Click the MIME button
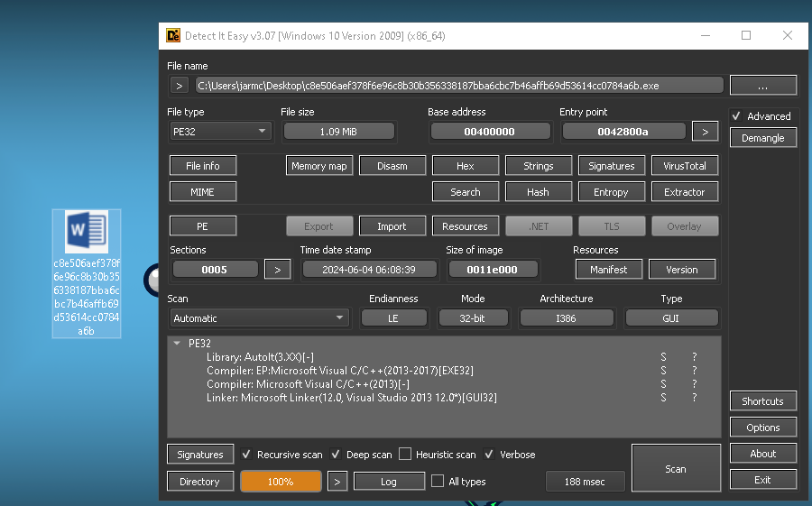This screenshot has width=812, height=506. click(x=203, y=191)
